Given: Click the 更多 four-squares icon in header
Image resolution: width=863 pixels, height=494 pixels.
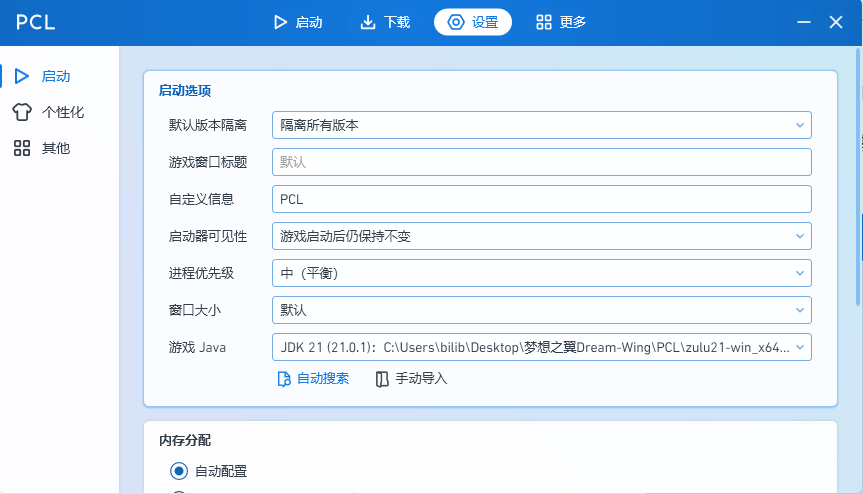Looking at the screenshot, I should coord(544,22).
